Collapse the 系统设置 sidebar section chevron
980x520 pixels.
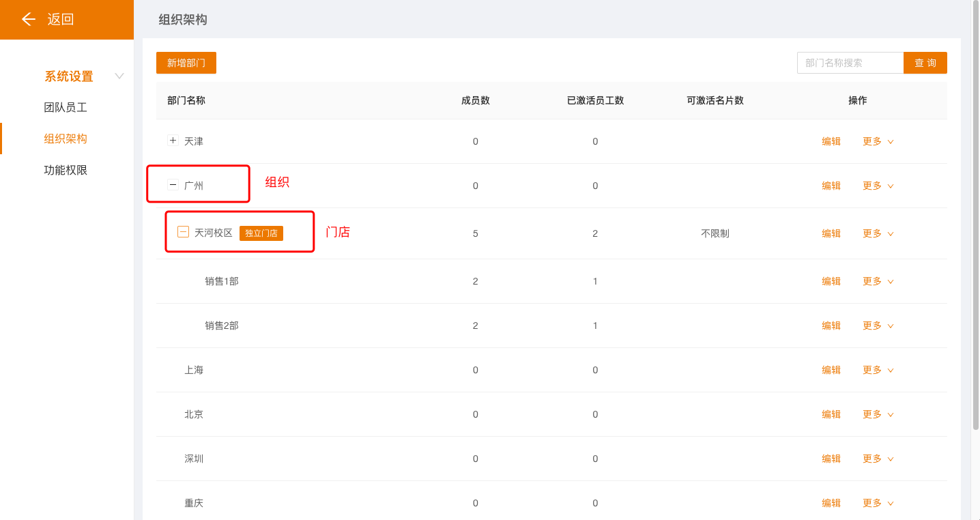pos(119,76)
